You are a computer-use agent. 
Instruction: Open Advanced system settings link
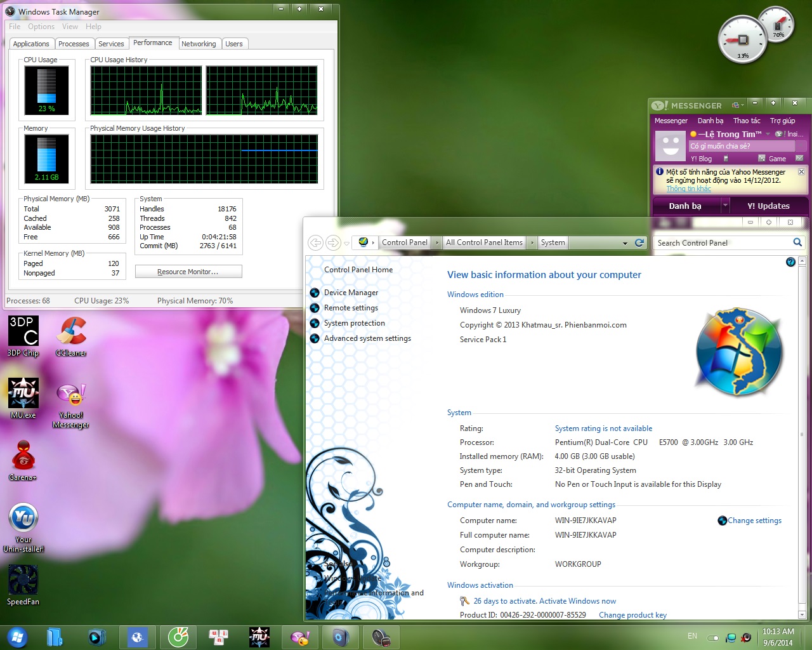[367, 338]
